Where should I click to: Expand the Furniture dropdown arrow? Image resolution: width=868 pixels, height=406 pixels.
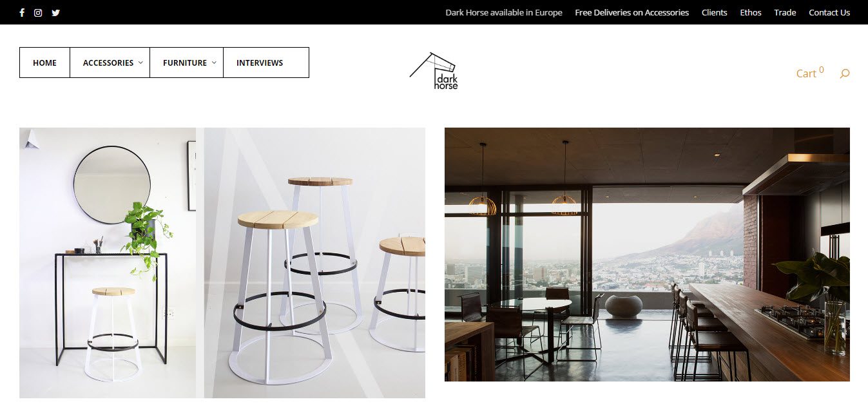click(x=214, y=63)
